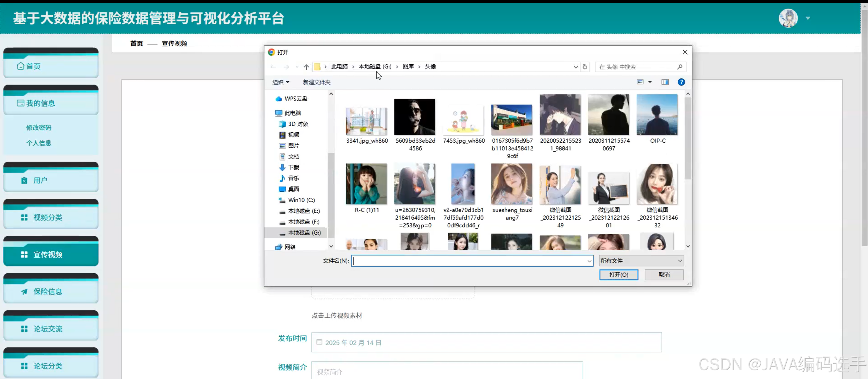Click the 取消 cancel button
The height and width of the screenshot is (379, 868).
click(664, 274)
